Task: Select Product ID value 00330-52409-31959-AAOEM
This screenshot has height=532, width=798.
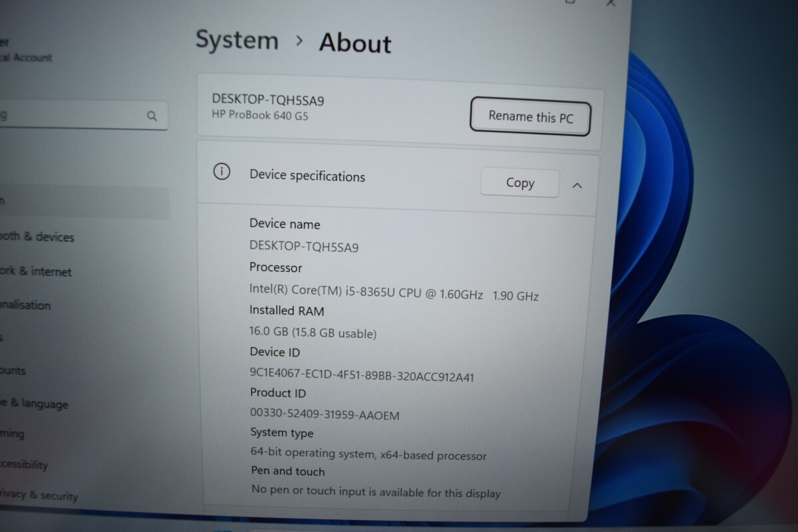Action: tap(325, 414)
